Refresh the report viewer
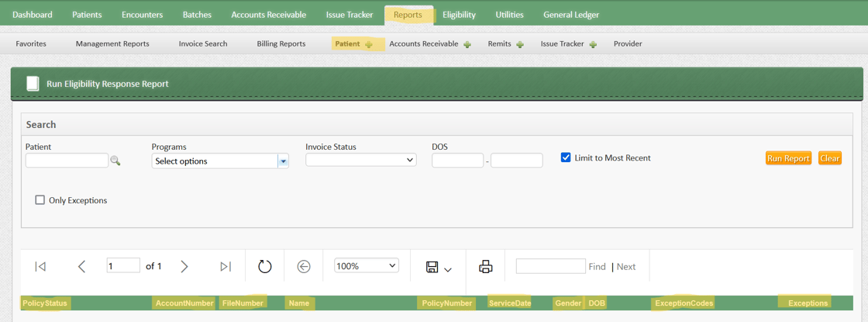868x322 pixels. pos(264,267)
